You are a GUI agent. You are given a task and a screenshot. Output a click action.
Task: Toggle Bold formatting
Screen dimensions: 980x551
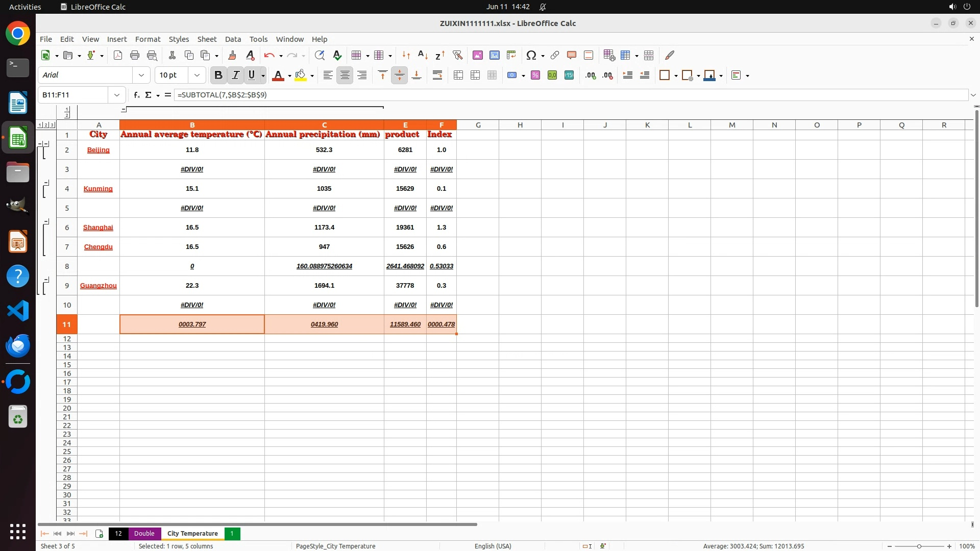click(x=218, y=76)
